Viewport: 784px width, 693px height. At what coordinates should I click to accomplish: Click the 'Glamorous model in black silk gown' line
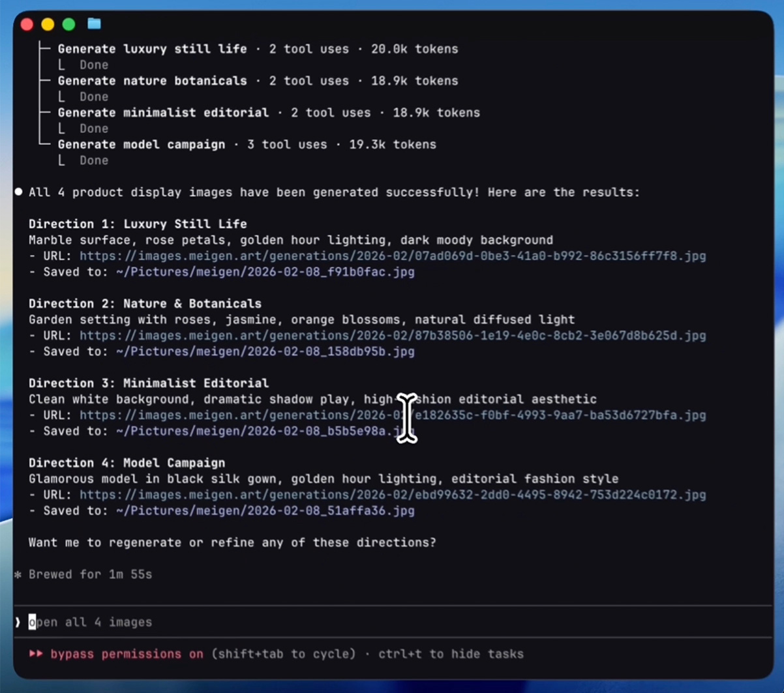point(324,479)
